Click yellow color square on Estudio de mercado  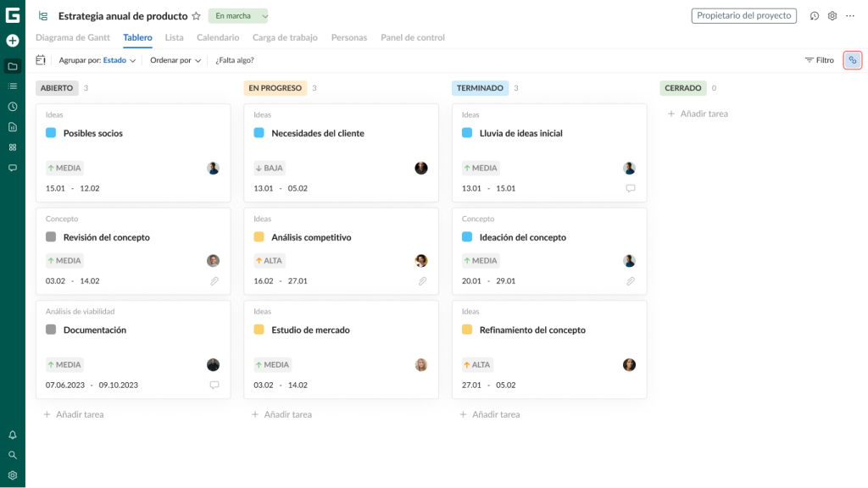pos(259,330)
